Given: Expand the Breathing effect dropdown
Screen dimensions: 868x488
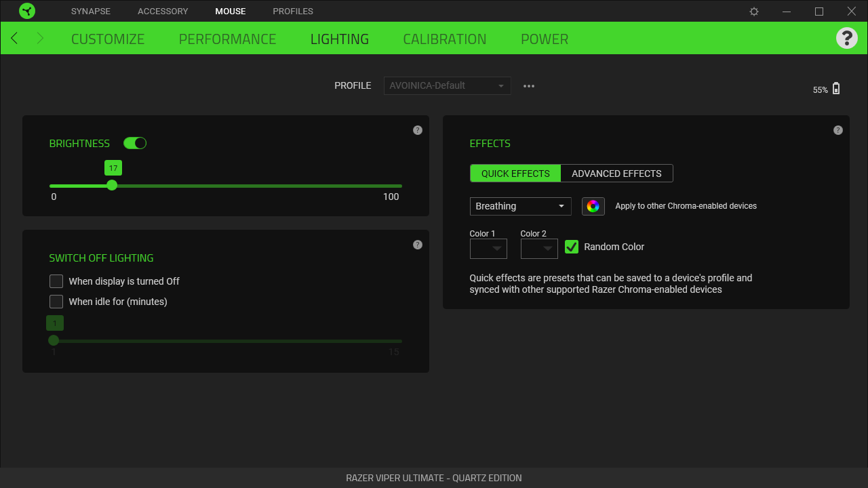Looking at the screenshot, I should click(520, 206).
